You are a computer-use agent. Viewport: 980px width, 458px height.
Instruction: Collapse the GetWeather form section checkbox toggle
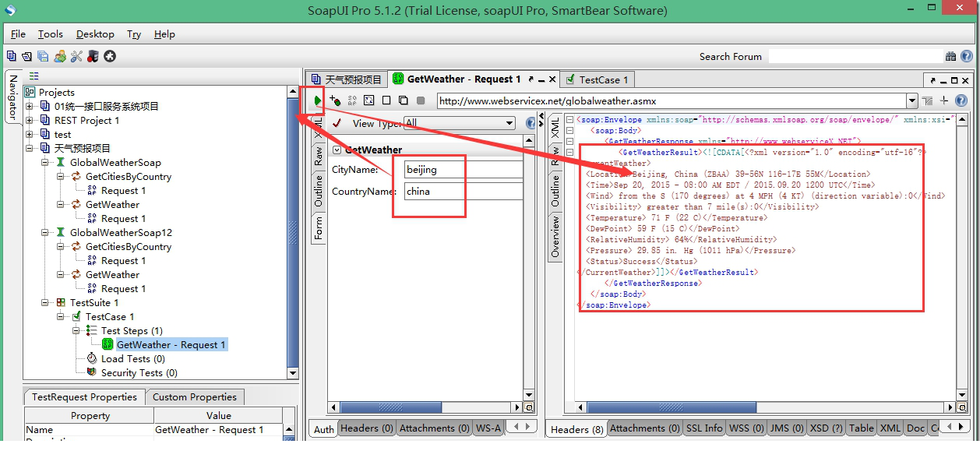click(x=337, y=150)
